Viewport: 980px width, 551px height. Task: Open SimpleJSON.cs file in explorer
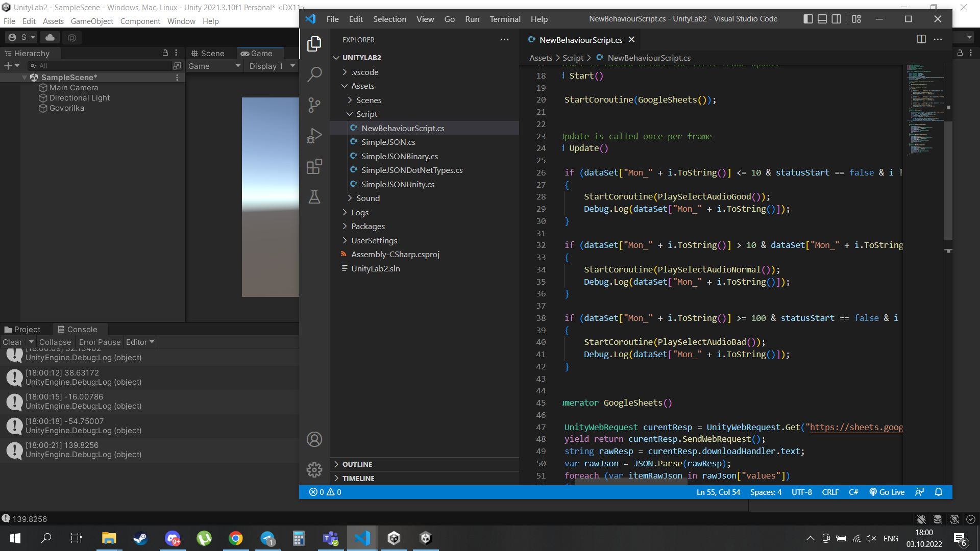pos(388,142)
